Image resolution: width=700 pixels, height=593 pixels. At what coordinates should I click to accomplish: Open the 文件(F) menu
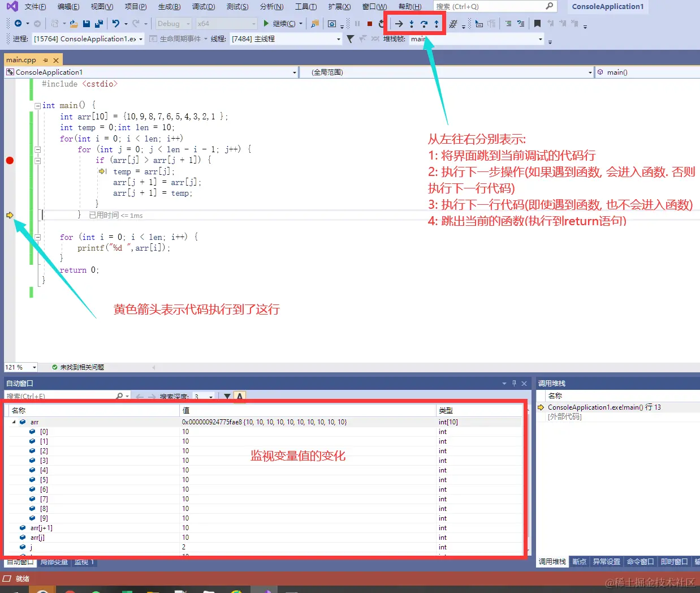click(35, 7)
